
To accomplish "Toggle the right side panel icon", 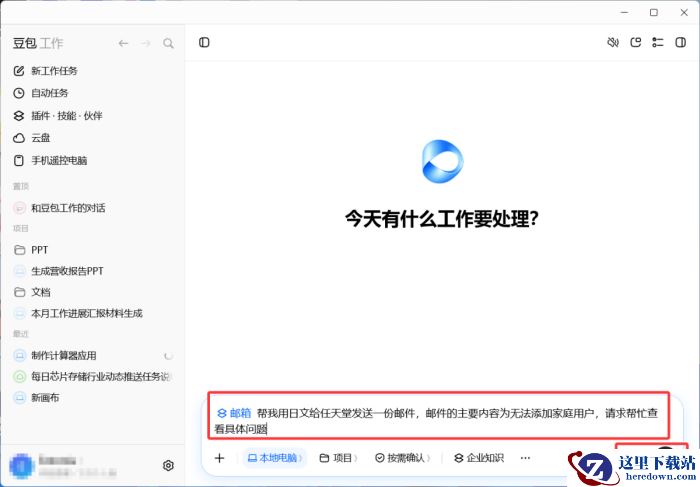I will tap(680, 42).
